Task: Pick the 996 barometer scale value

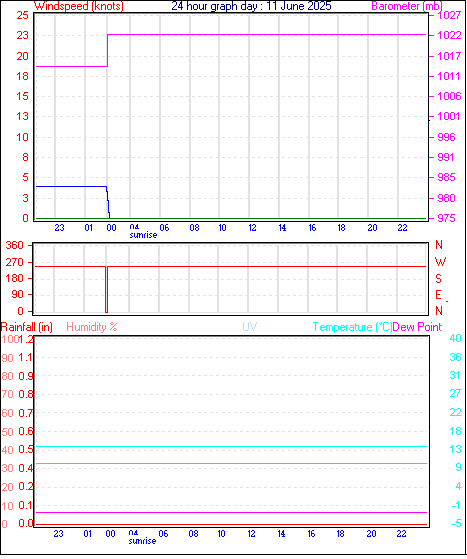Action: pyautogui.click(x=446, y=137)
